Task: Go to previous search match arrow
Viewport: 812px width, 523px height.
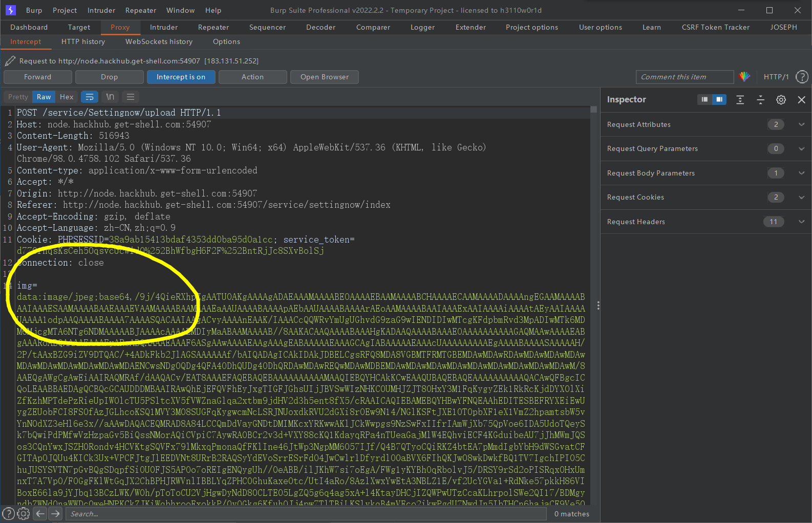Action: coord(40,514)
